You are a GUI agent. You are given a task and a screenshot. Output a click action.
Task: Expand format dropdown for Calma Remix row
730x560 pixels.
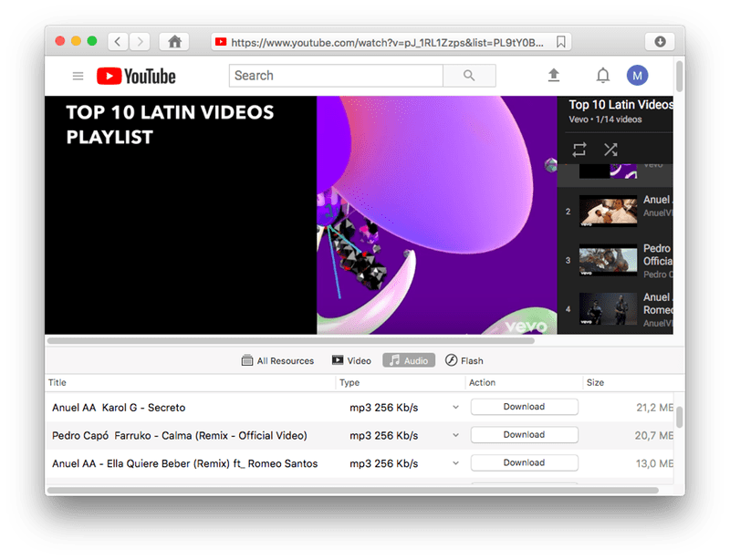(455, 435)
